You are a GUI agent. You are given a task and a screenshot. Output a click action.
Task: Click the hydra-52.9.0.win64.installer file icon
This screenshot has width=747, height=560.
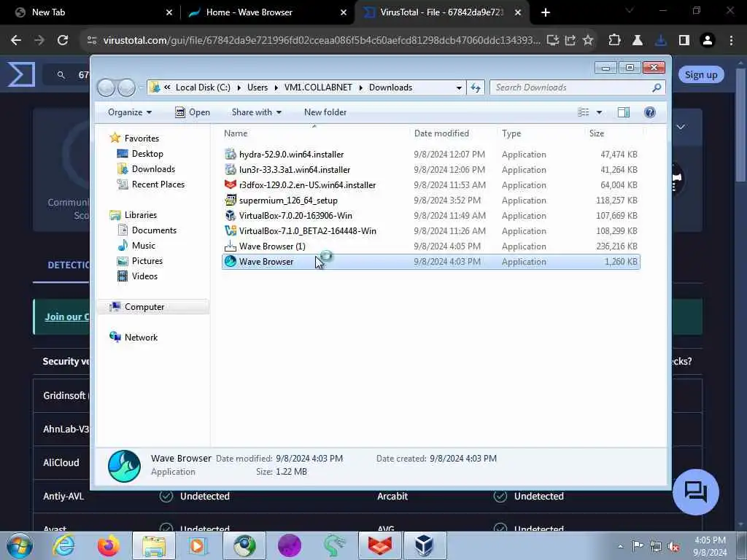pos(230,155)
